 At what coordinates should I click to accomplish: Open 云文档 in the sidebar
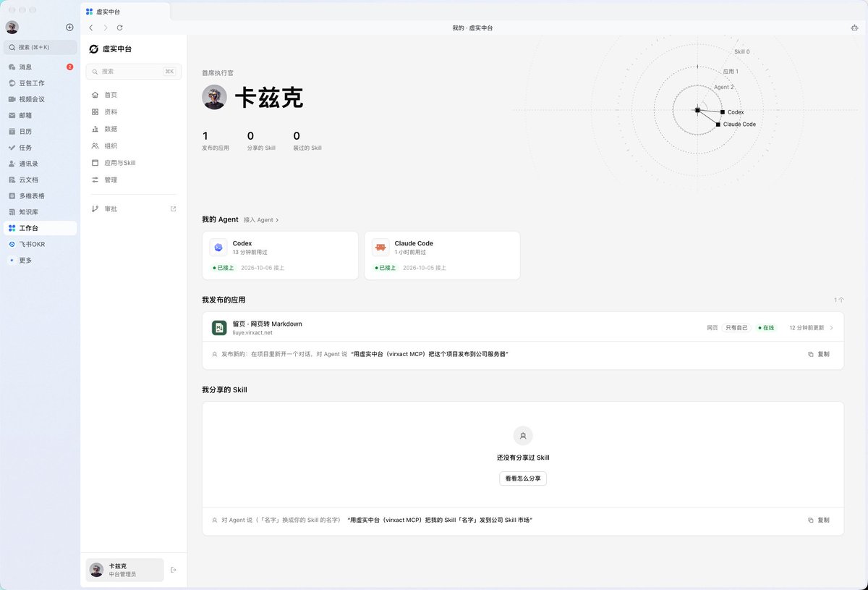[40, 180]
